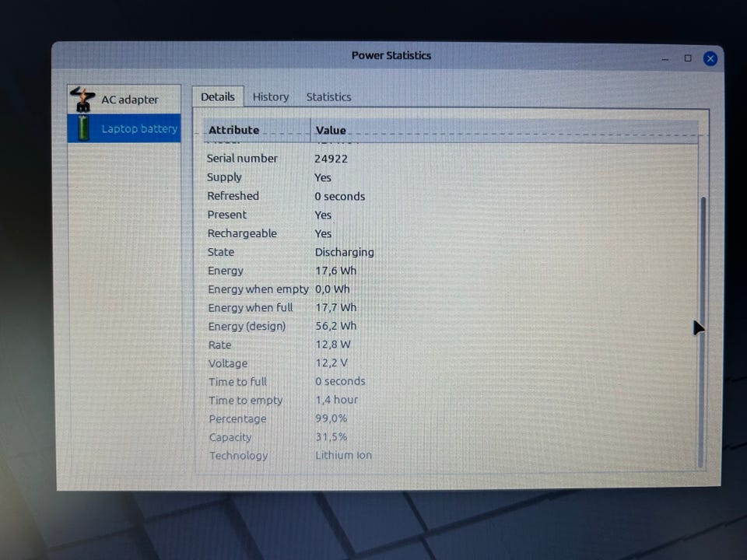This screenshot has width=747, height=560.
Task: Switch to the Details tab
Action: point(218,96)
